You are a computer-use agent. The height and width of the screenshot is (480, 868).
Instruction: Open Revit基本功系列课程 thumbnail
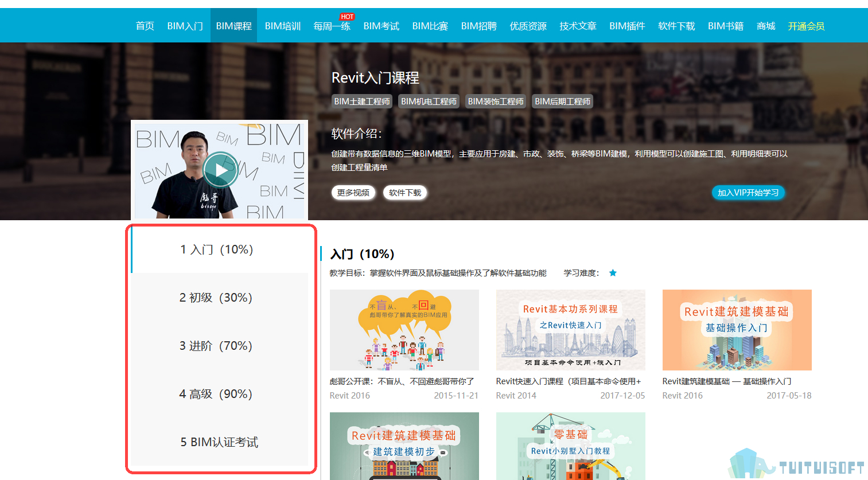pyautogui.click(x=571, y=330)
